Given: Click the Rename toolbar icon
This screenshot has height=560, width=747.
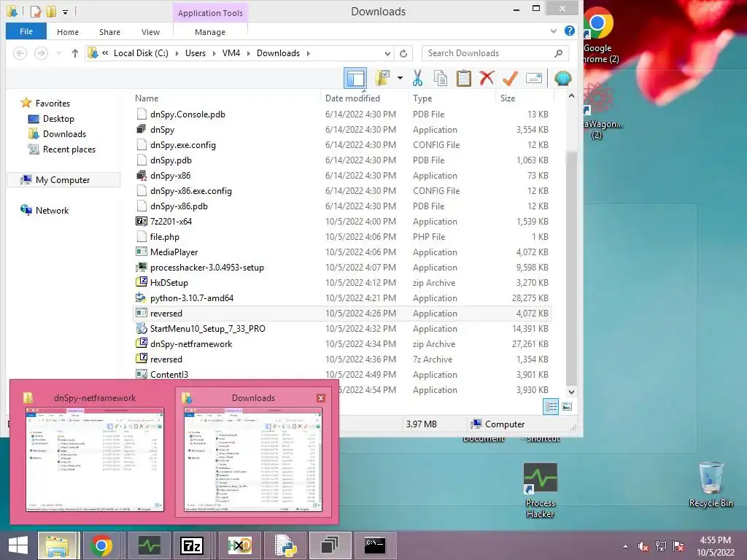Looking at the screenshot, I should click(x=534, y=78).
